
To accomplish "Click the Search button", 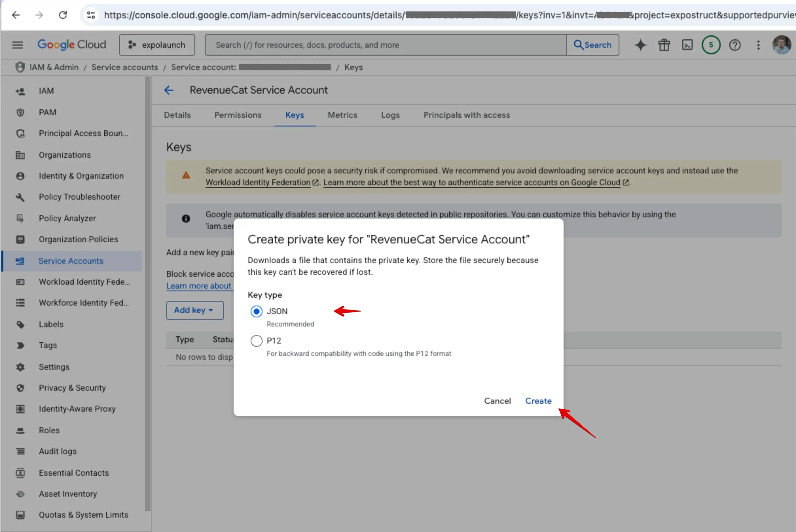I will (x=592, y=45).
